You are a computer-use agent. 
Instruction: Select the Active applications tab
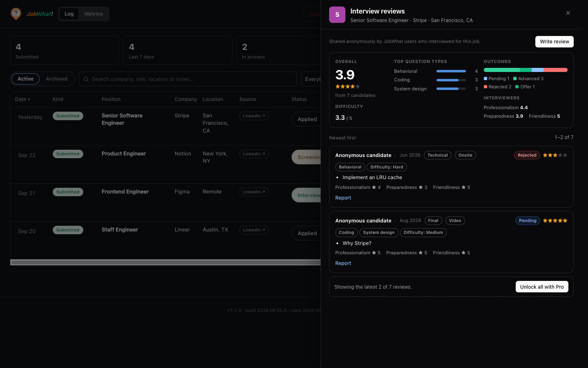click(26, 79)
